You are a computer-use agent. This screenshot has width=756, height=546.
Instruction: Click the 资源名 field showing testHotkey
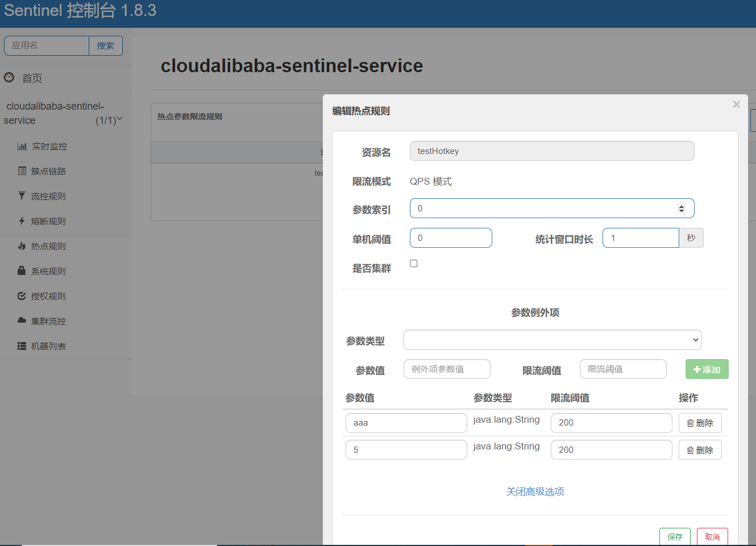552,151
